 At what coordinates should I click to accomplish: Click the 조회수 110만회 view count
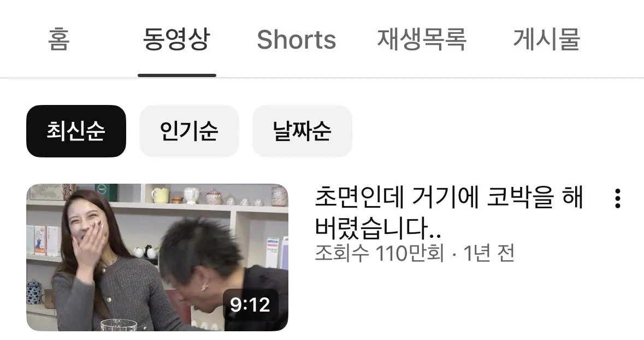(380, 253)
